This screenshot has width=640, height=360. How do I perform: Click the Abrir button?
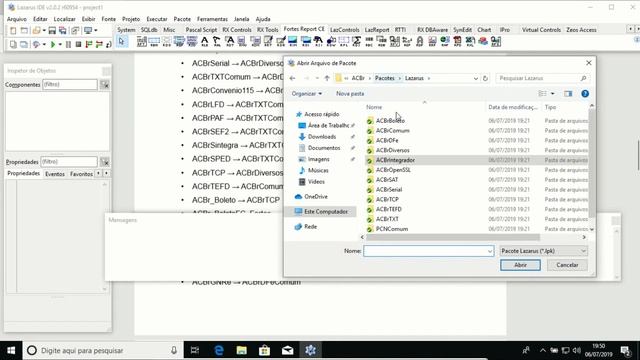(520, 265)
